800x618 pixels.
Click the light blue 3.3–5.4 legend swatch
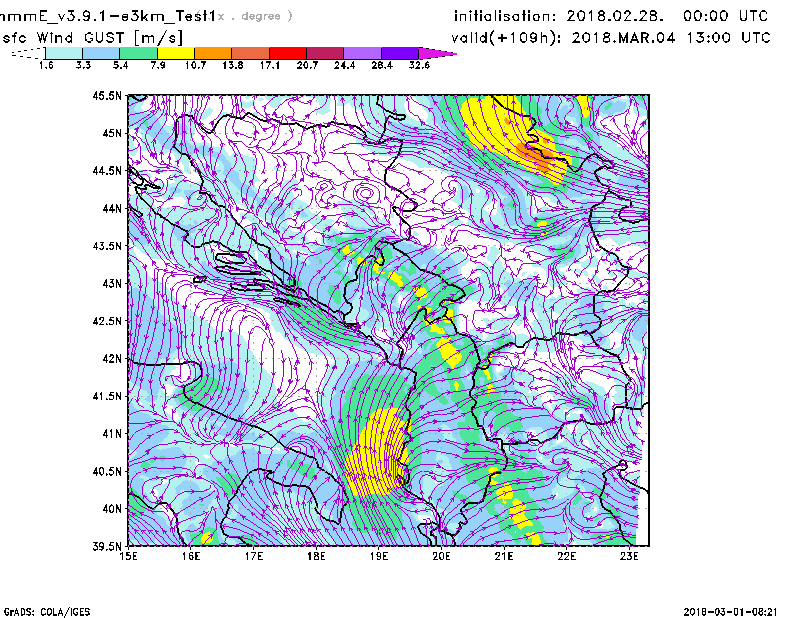pos(101,53)
